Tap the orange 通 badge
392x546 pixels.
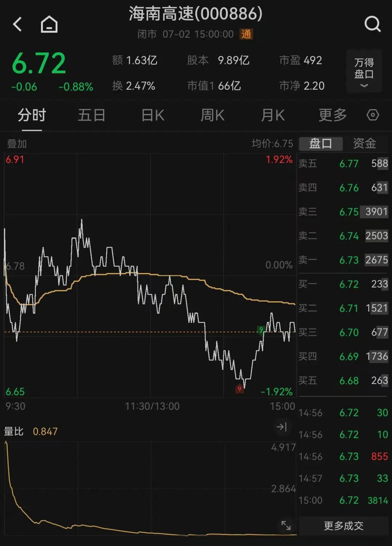point(246,34)
